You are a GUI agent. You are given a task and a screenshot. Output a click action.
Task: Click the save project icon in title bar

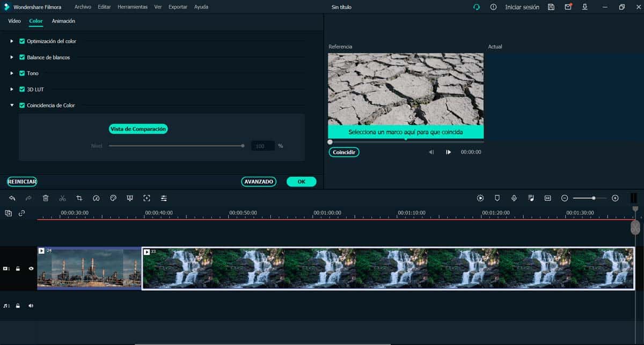(x=551, y=7)
